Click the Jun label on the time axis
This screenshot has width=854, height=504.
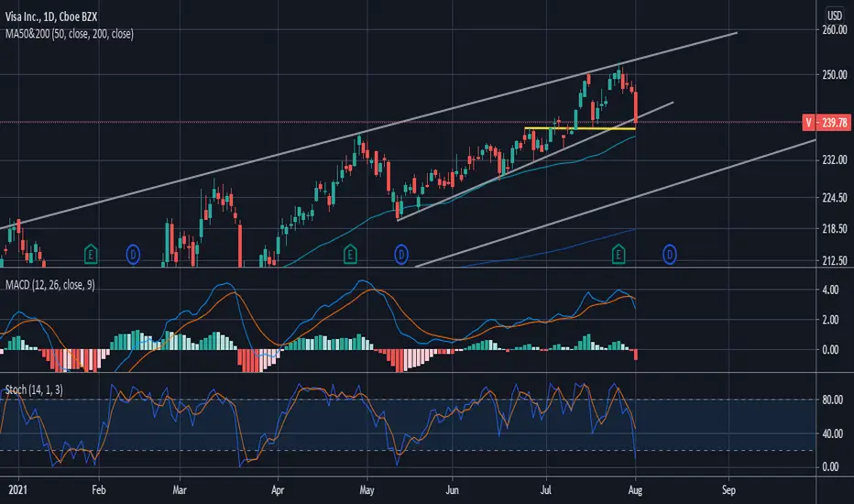tap(452, 490)
